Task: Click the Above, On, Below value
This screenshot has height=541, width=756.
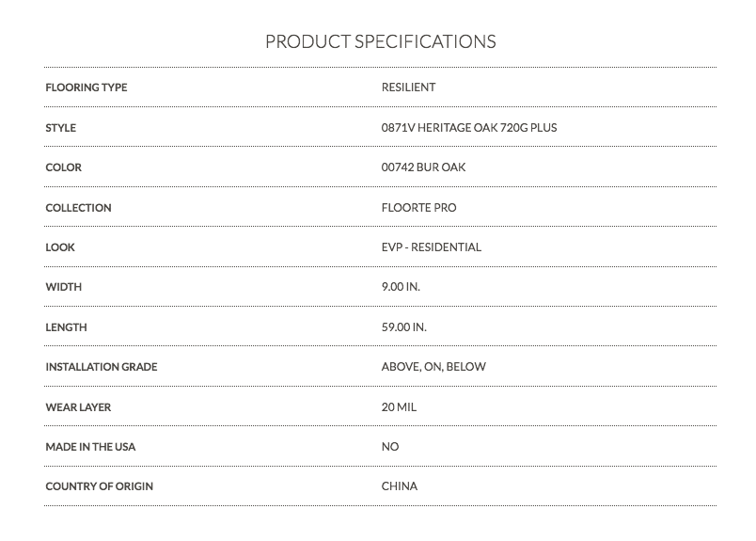Action: click(433, 367)
